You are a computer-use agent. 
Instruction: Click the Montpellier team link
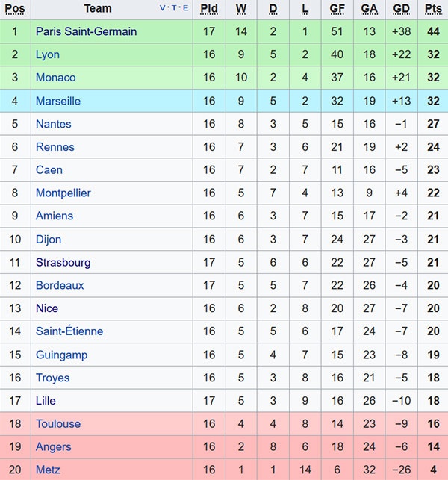(x=63, y=193)
